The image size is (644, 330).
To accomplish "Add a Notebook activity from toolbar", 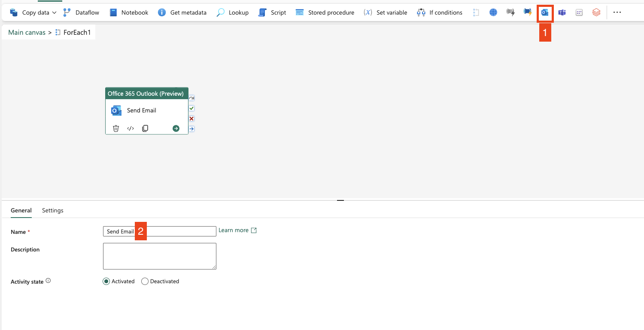I will 129,13.
